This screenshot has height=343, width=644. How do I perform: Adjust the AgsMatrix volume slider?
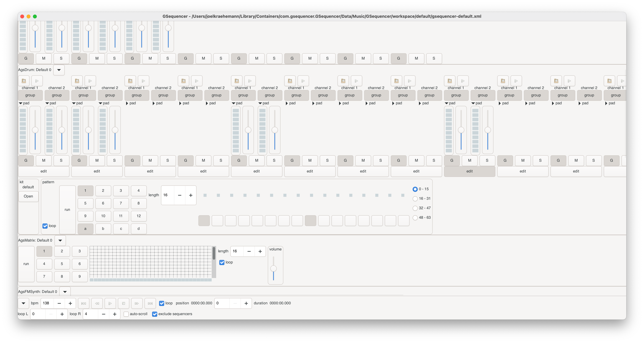point(274,268)
